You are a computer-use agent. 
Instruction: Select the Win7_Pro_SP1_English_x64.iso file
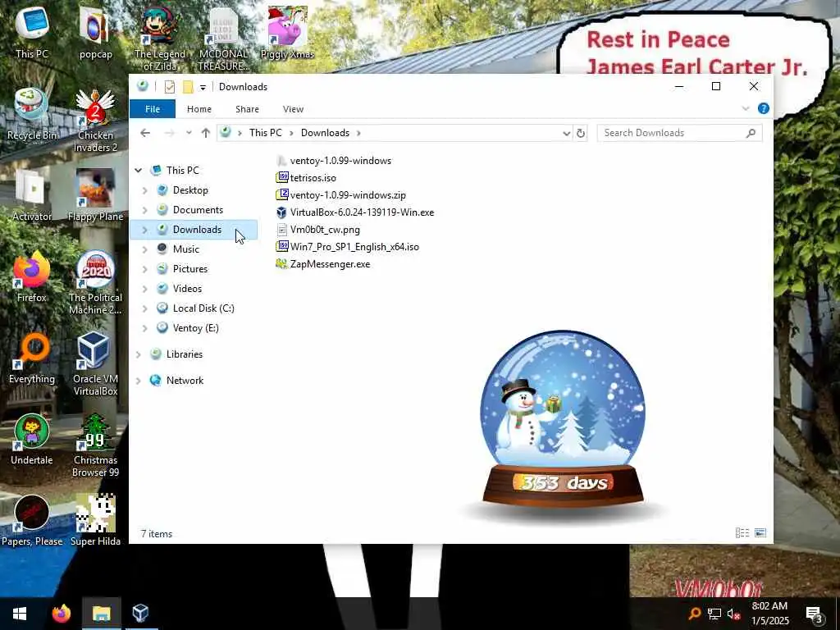[347, 247]
